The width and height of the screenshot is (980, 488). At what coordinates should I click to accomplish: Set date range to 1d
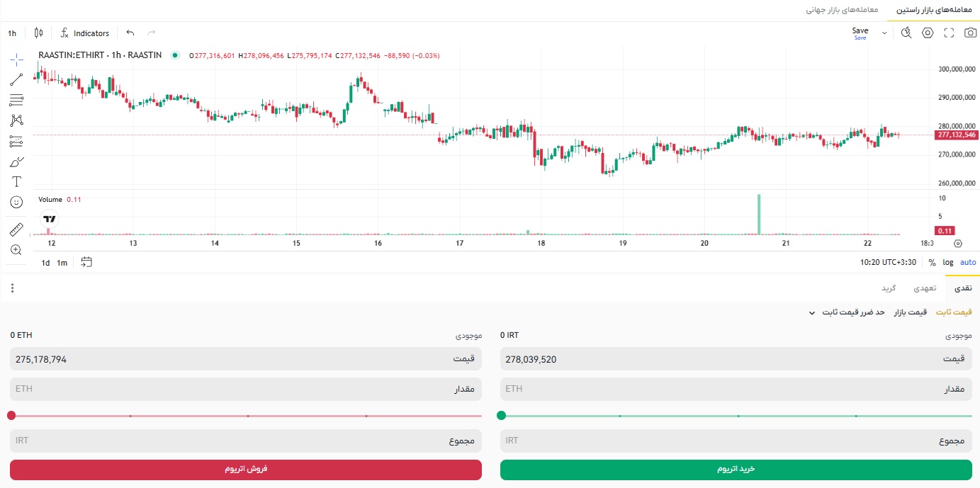[x=45, y=263]
